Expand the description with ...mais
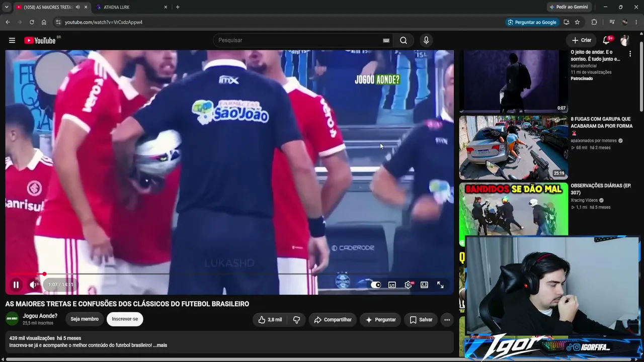The image size is (644, 362). 160,345
